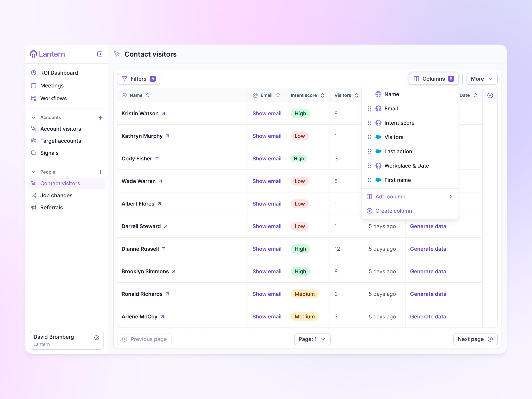Click Generate data for Dianne Russell

(x=428, y=249)
